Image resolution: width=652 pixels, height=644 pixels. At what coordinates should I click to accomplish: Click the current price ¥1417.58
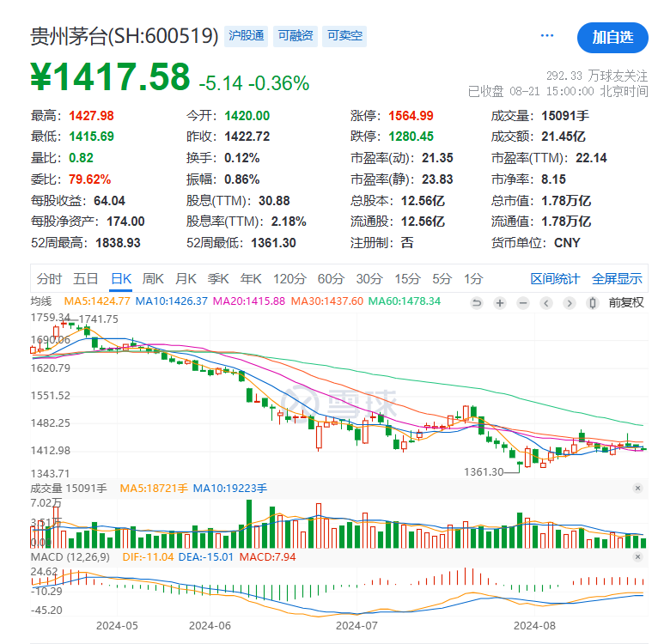110,77
